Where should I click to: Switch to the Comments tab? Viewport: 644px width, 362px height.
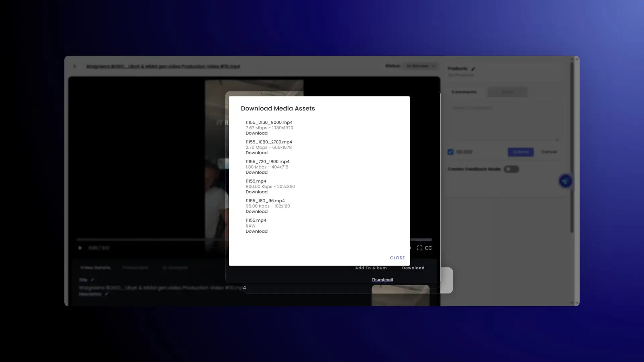click(x=464, y=92)
